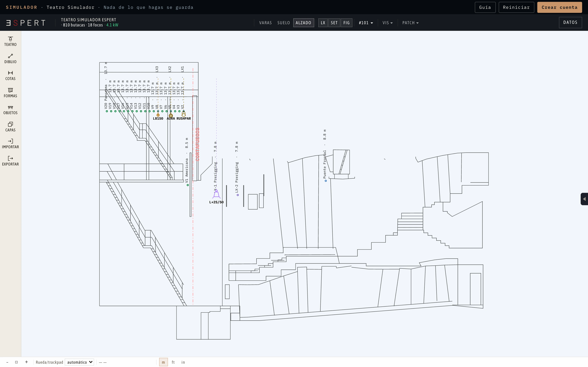Image resolution: width=588 pixels, height=367 pixels.
Task: Toggle the FIG layer filter
Action: click(x=347, y=23)
